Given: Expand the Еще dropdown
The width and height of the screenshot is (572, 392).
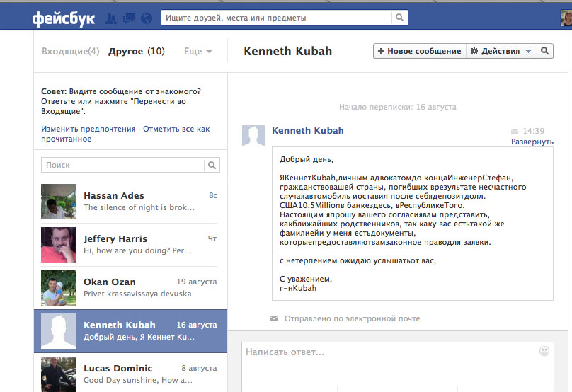Looking at the screenshot, I should point(198,51).
